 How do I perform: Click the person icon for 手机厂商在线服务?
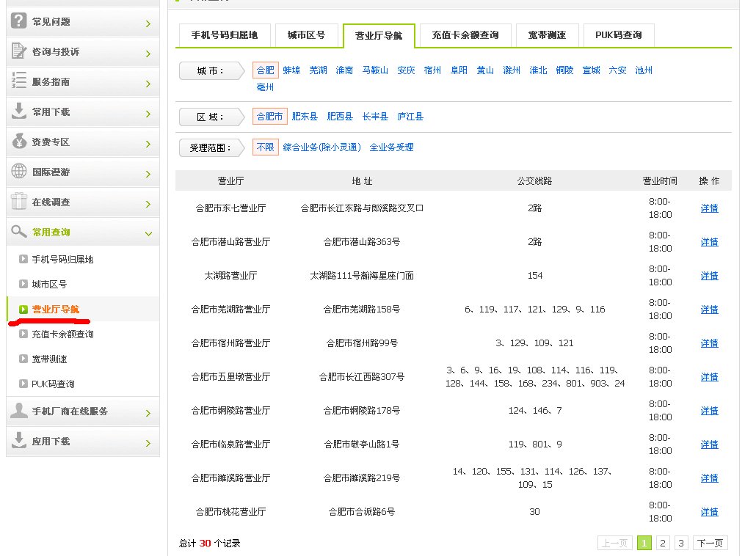pos(19,411)
